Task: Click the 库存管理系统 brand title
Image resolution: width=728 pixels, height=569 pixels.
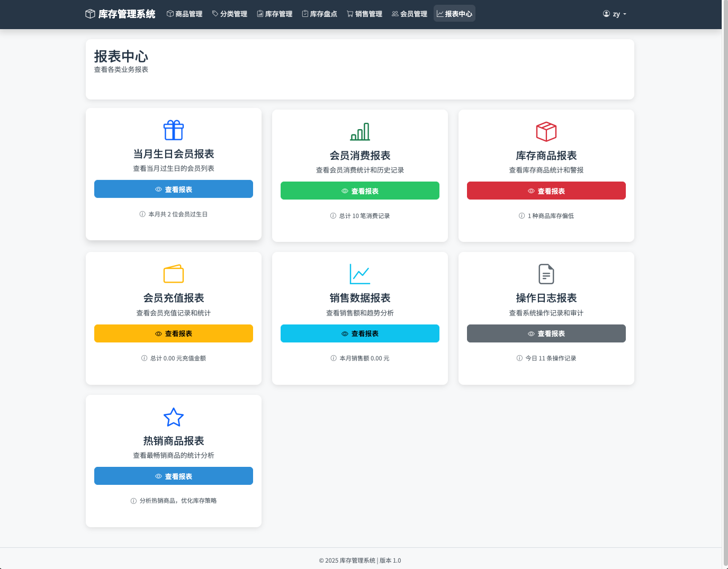Action: point(127,14)
